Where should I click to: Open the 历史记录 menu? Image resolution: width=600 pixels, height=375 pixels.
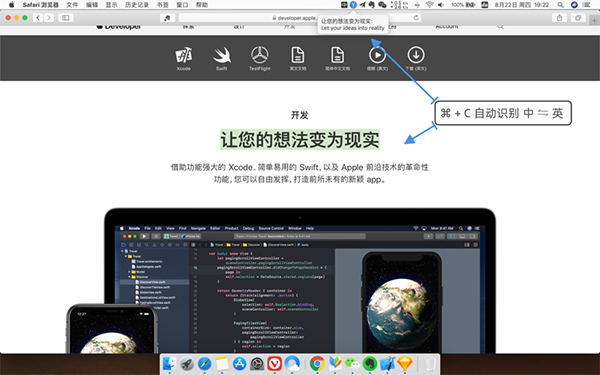(137, 5)
